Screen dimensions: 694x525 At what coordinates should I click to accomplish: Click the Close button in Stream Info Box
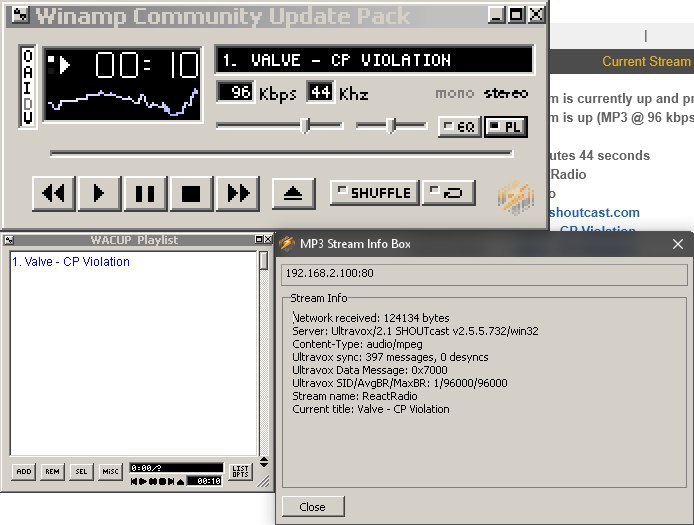[x=313, y=506]
